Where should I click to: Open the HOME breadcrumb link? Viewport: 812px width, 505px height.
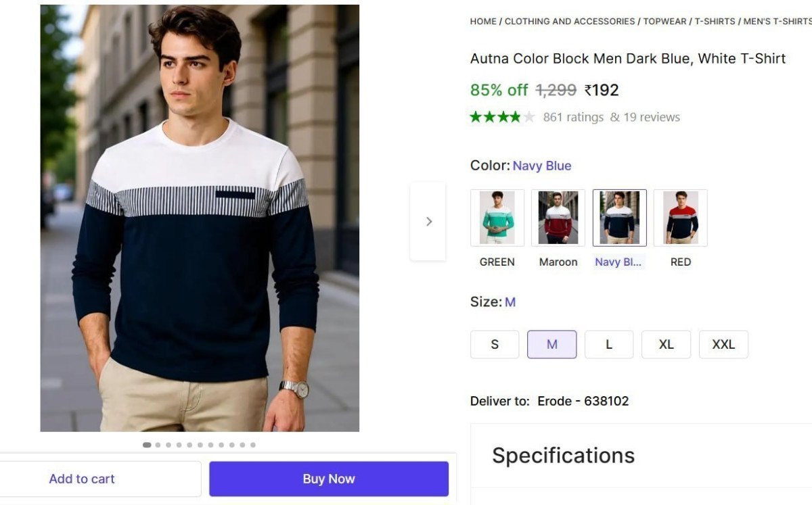tap(482, 21)
